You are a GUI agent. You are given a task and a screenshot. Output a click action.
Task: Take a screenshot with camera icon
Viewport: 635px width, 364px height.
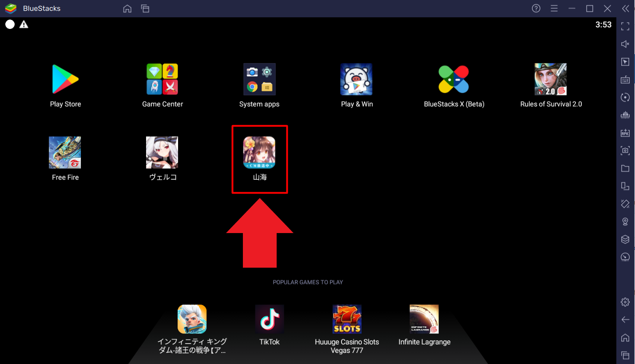point(625,150)
